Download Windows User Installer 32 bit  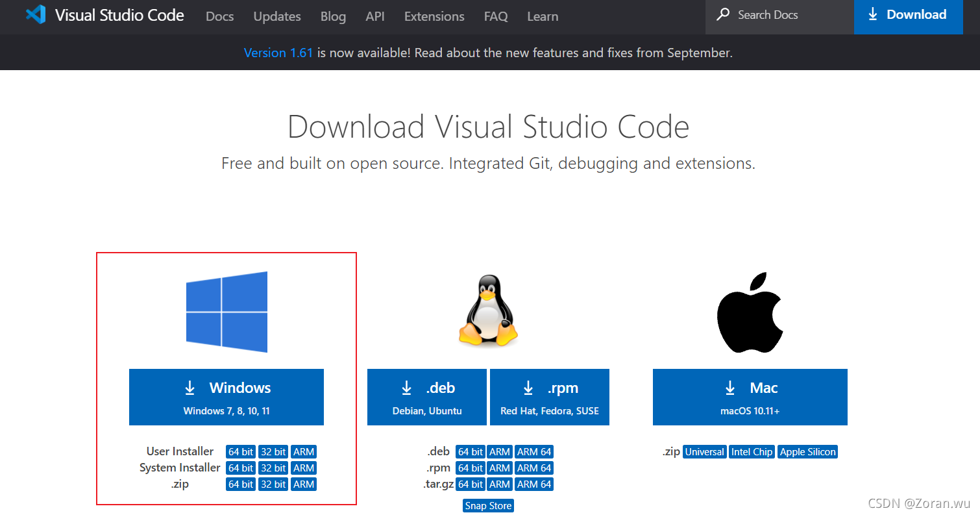point(273,452)
